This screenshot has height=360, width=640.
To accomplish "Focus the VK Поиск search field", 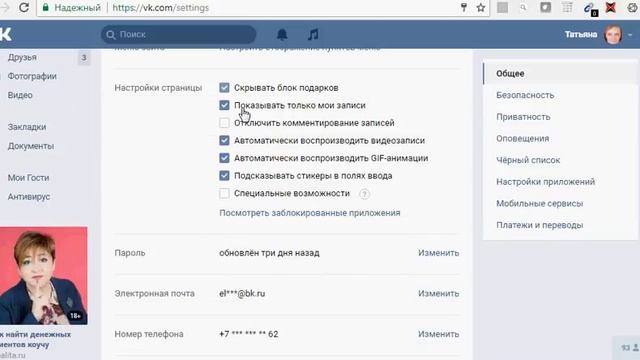I will pyautogui.click(x=178, y=35).
